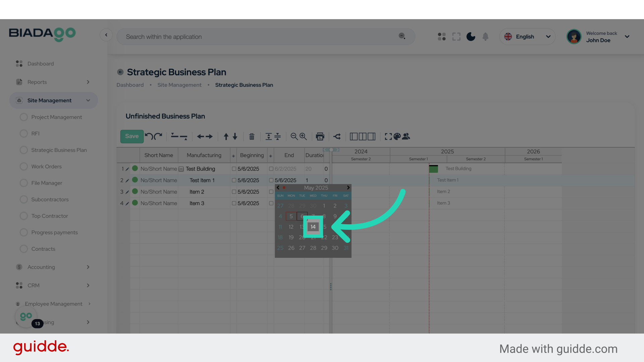Tick End checkbox for Item 2 row
Image resolution: width=644 pixels, height=362 pixels.
[x=271, y=192]
